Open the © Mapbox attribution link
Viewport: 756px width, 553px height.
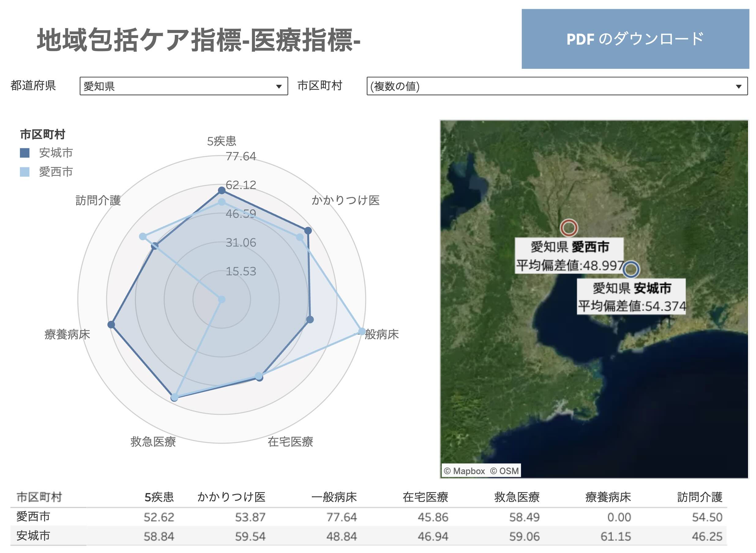464,471
